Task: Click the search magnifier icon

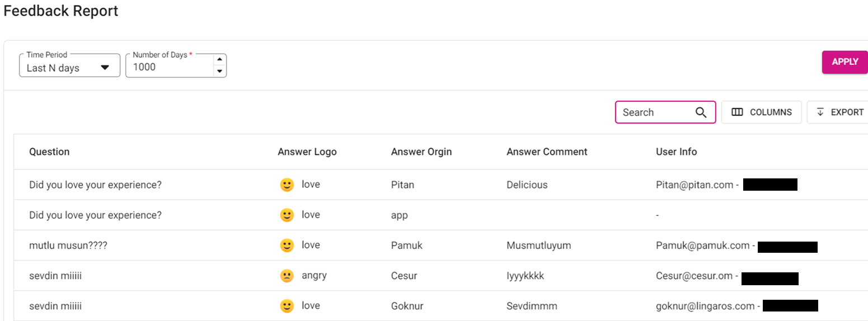Action: tap(701, 112)
